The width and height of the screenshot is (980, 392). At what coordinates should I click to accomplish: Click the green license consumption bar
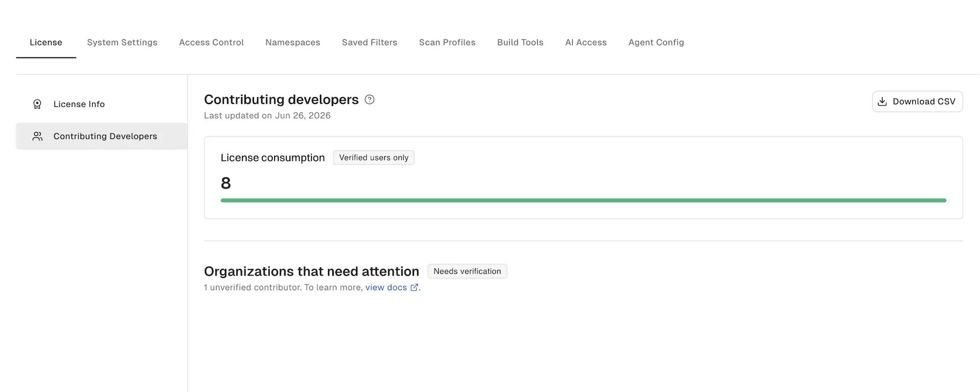point(584,201)
